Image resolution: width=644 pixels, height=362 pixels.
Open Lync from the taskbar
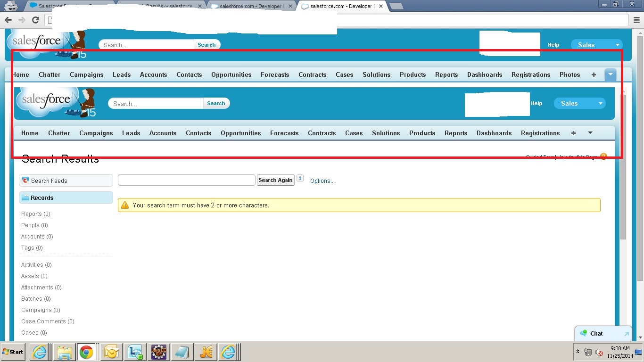point(135,352)
